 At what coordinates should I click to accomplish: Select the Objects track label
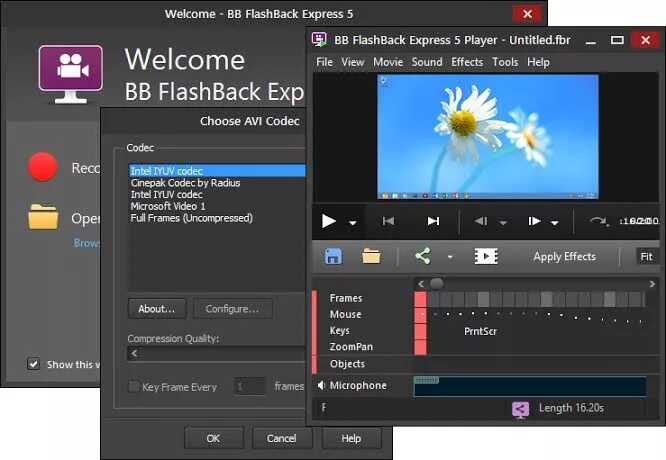[x=347, y=364]
